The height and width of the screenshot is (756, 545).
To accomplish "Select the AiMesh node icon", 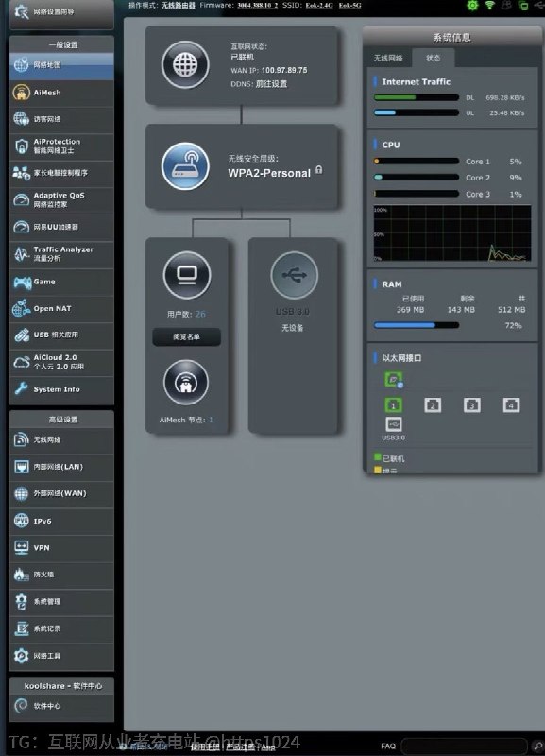I will tap(186, 383).
